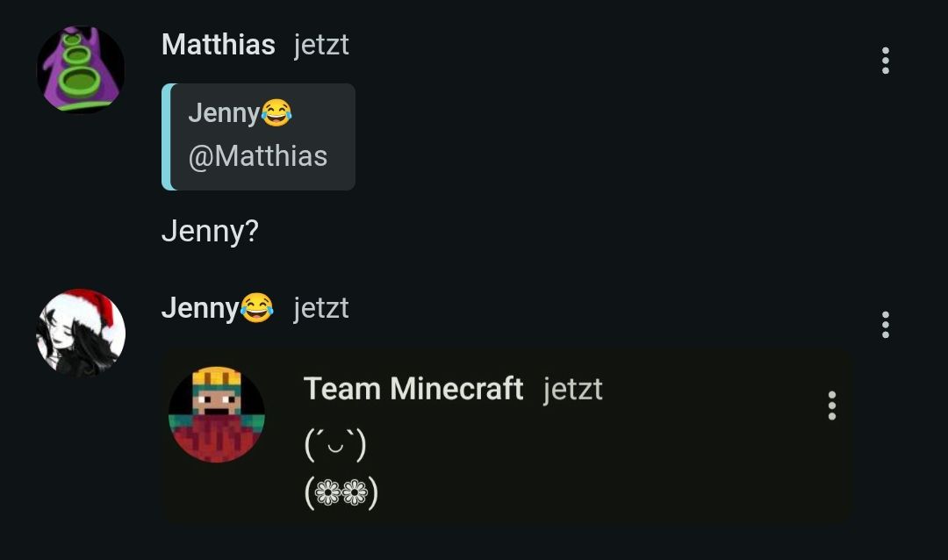Open Matthias's profile via his username

pyautogui.click(x=219, y=44)
